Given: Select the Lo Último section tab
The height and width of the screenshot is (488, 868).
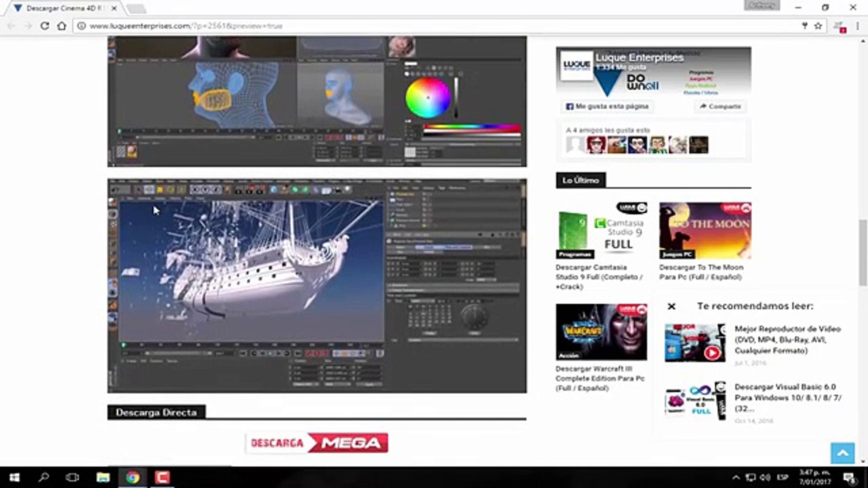Looking at the screenshot, I should pyautogui.click(x=580, y=180).
